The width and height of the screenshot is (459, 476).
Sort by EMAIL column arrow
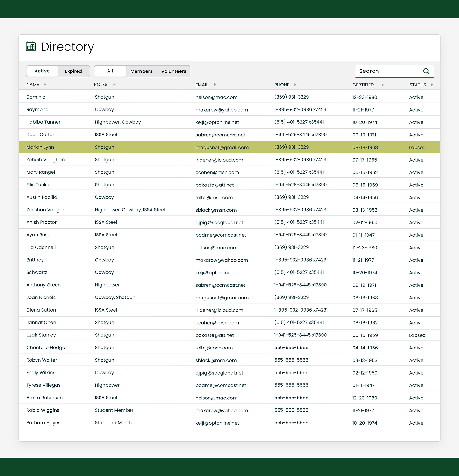tap(215, 85)
